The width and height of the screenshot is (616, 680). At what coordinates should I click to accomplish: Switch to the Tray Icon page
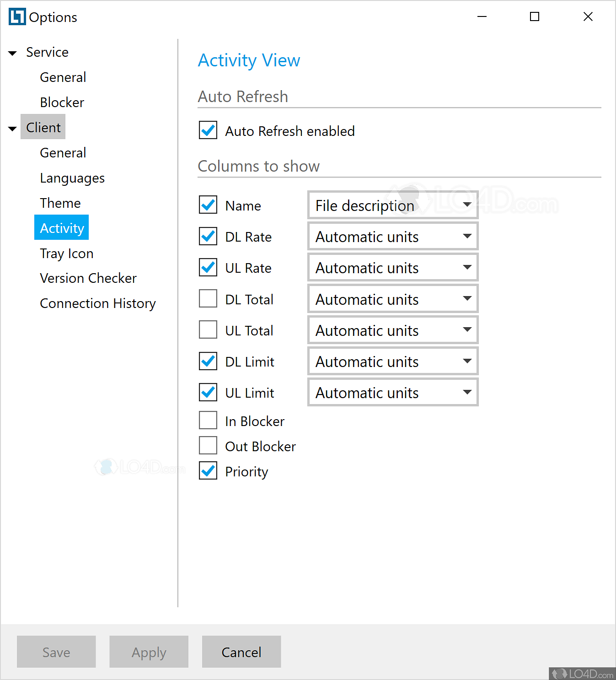point(67,253)
